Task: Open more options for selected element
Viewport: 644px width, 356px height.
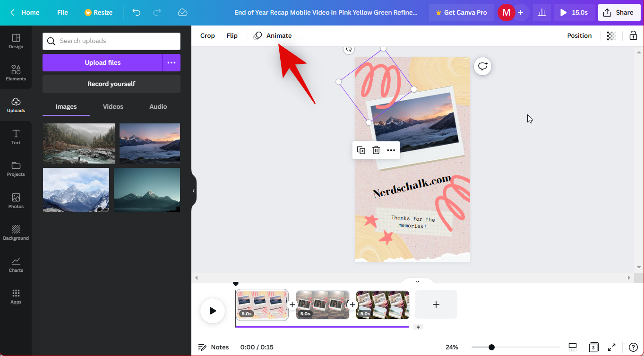Action: point(391,150)
